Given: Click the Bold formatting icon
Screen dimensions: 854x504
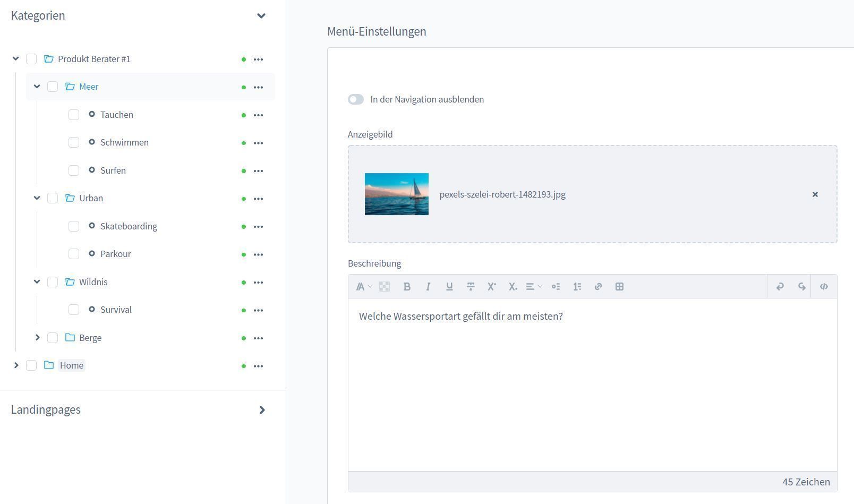Looking at the screenshot, I should point(407,287).
